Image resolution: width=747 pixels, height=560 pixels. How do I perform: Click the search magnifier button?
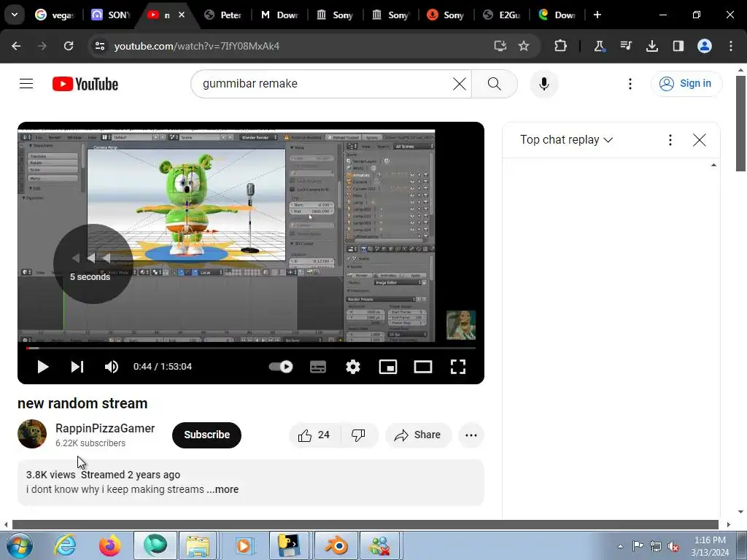click(494, 84)
